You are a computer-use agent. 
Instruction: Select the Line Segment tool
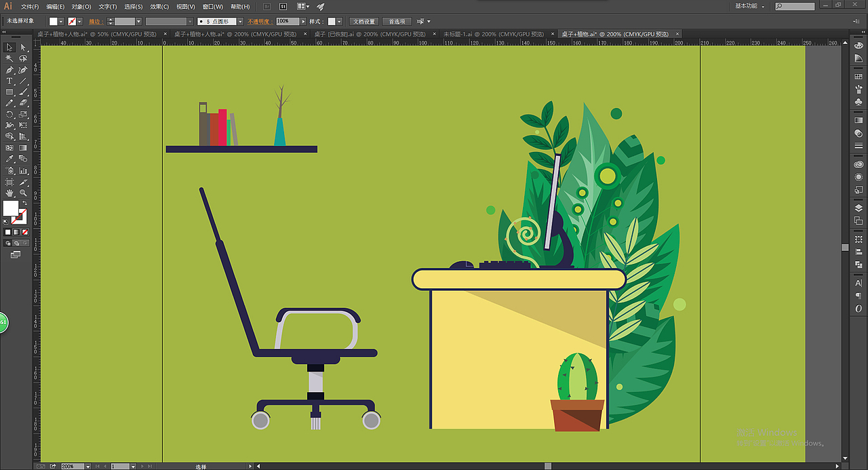22,81
